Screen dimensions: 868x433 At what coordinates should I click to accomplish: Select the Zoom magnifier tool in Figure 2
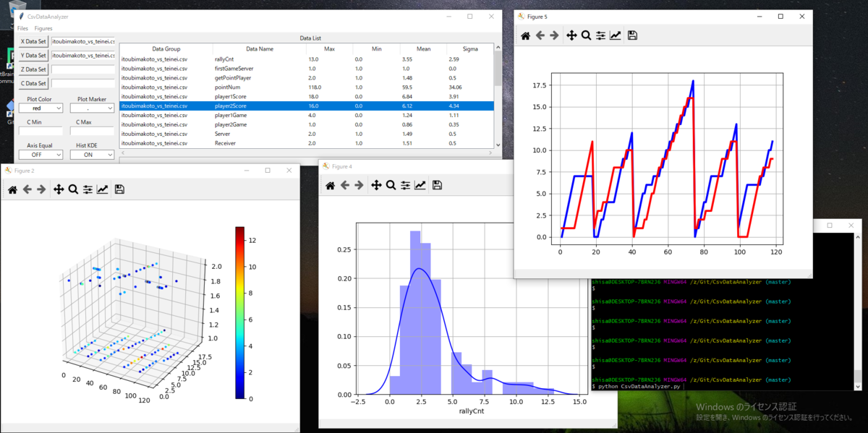pyautogui.click(x=73, y=189)
